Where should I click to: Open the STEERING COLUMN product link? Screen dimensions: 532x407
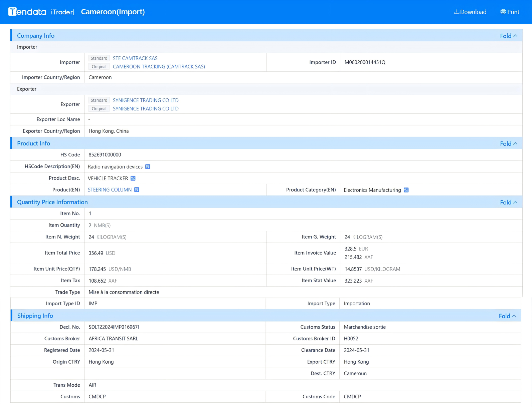[110, 189]
